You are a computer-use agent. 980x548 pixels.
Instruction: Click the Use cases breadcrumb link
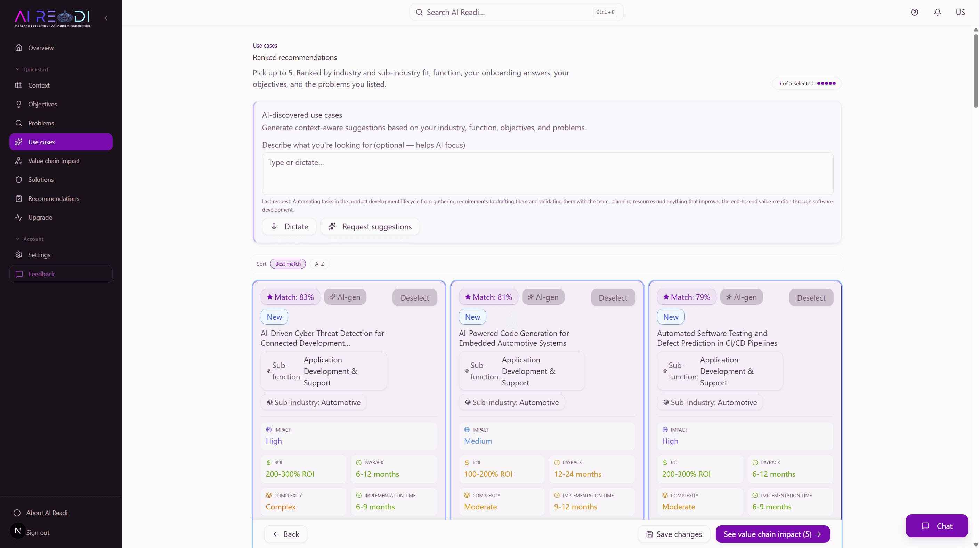coord(265,46)
